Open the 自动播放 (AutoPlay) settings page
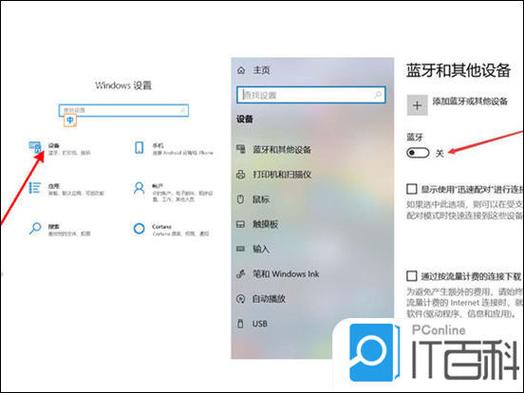 click(261, 298)
